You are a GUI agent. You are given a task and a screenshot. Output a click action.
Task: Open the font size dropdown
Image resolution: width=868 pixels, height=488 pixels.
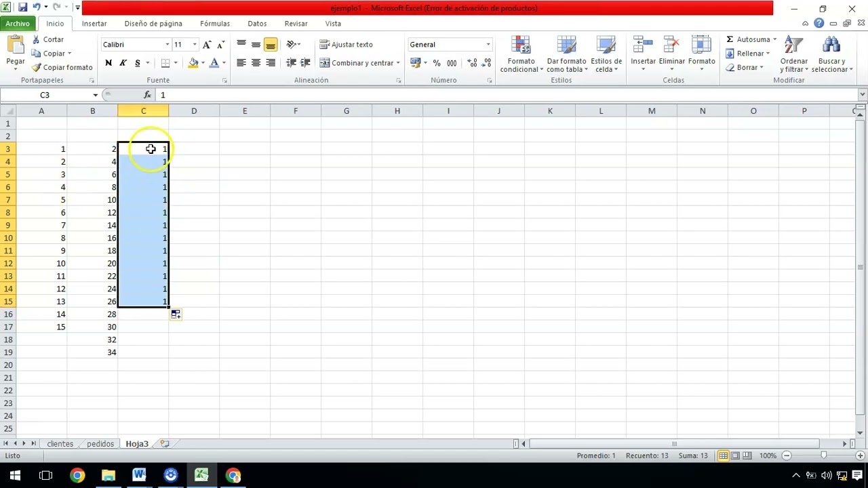pos(195,45)
